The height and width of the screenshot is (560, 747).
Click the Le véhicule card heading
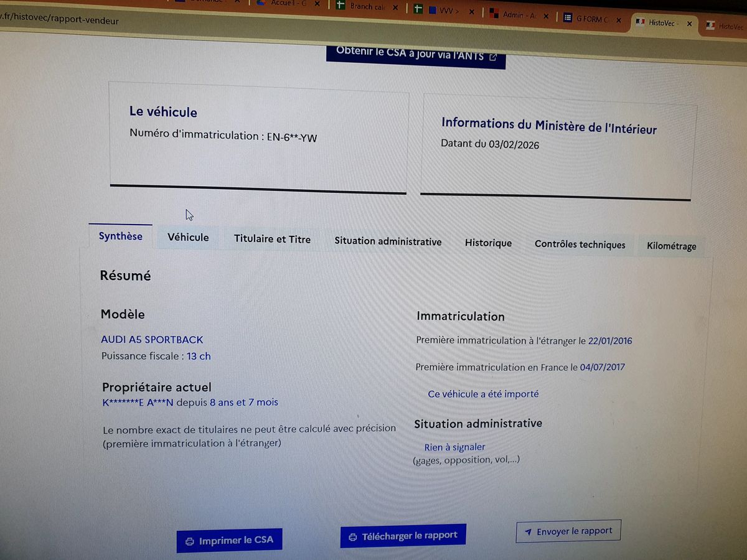(163, 112)
